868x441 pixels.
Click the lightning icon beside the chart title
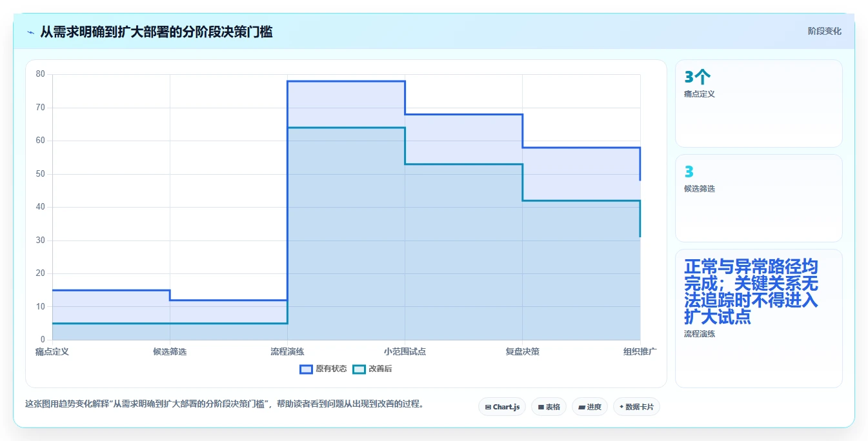[30, 32]
